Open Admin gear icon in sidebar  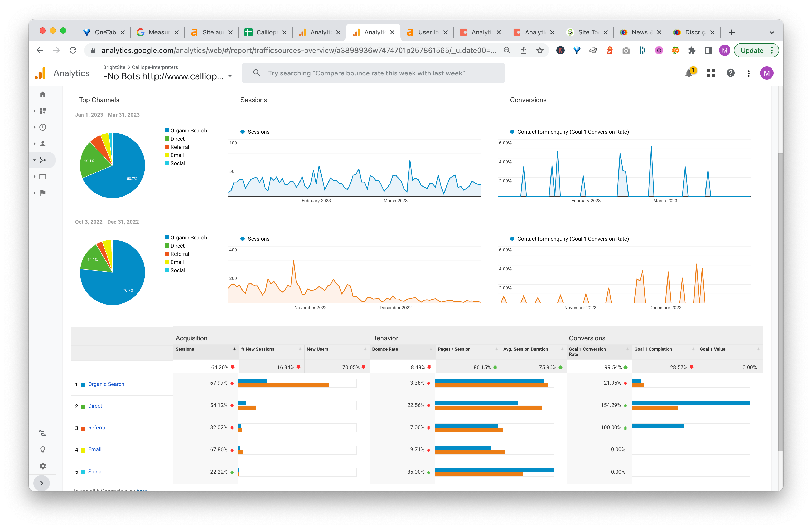point(43,466)
